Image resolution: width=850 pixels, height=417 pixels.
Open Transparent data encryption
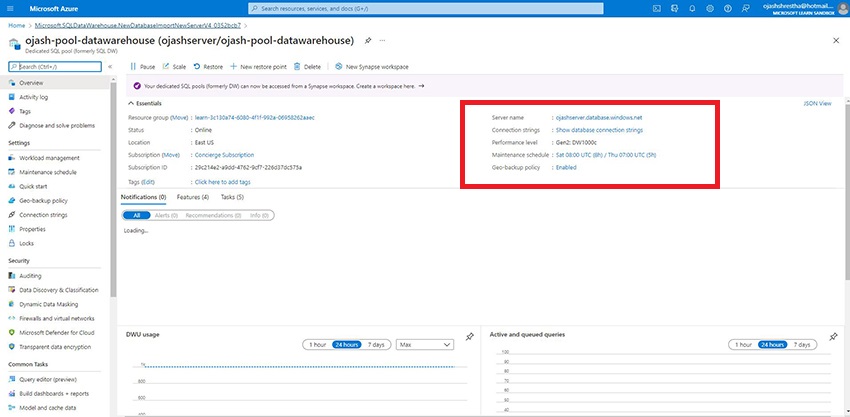pyautogui.click(x=54, y=347)
